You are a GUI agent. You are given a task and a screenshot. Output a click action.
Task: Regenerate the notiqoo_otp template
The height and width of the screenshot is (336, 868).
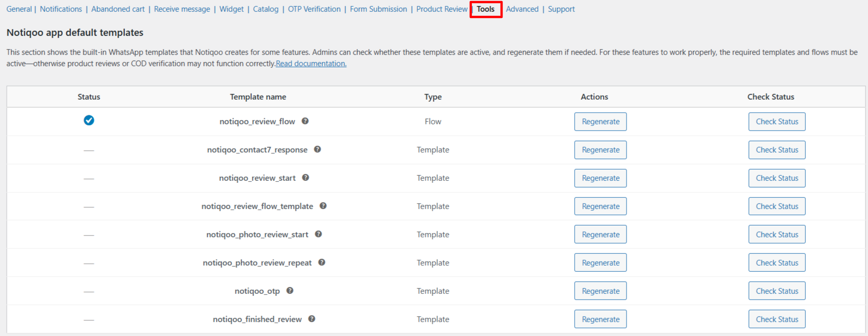600,291
